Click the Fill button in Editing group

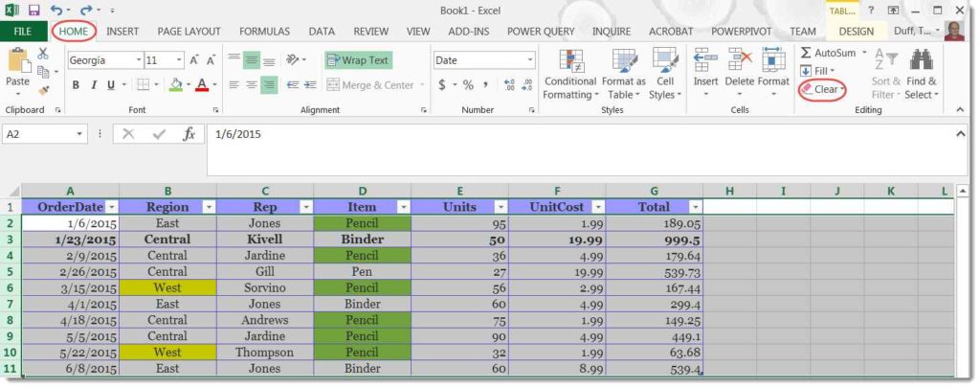coord(817,71)
